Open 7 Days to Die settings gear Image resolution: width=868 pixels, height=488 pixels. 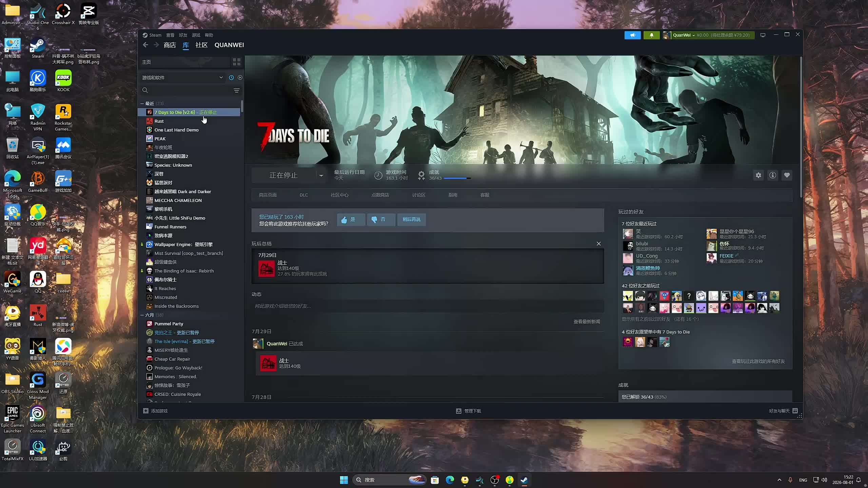[758, 175]
